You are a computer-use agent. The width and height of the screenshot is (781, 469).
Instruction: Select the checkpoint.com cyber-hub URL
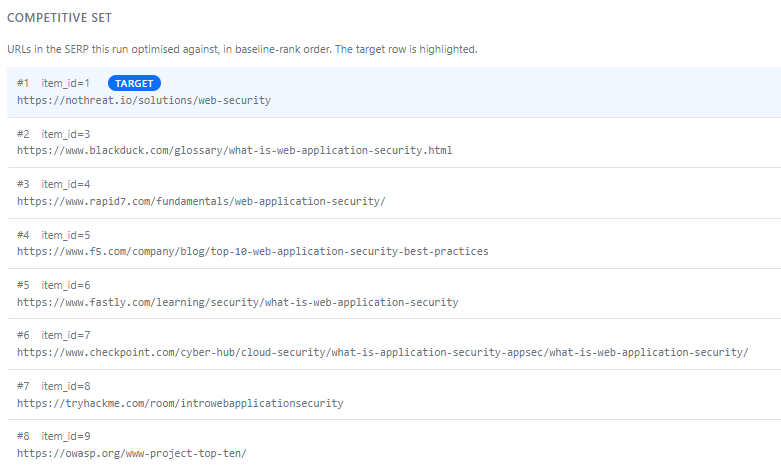[383, 352]
